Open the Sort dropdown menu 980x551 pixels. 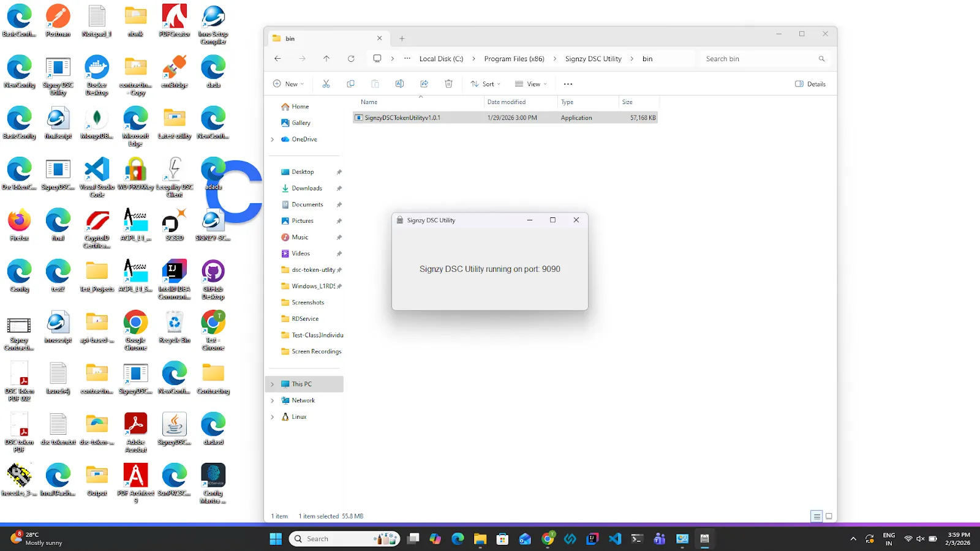486,84
